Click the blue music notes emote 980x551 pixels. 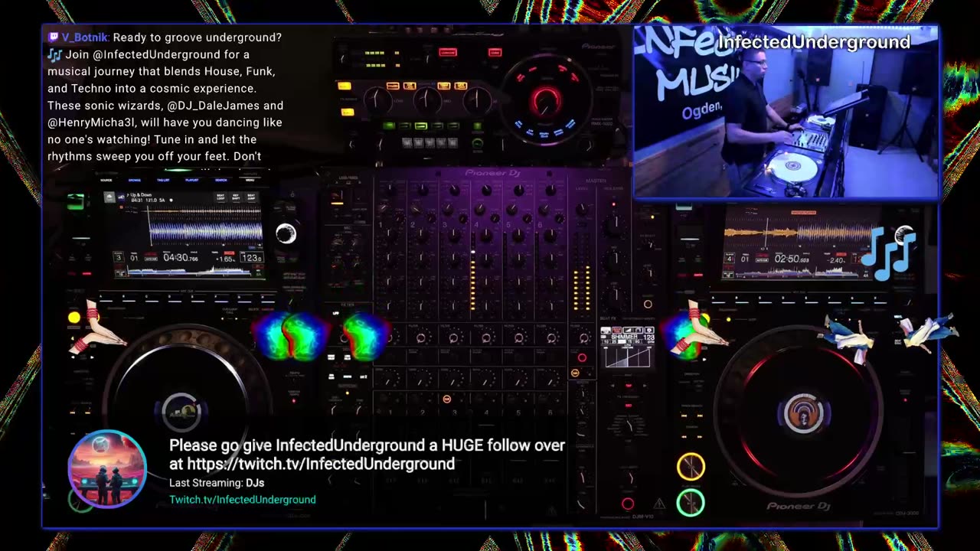[x=888, y=253]
